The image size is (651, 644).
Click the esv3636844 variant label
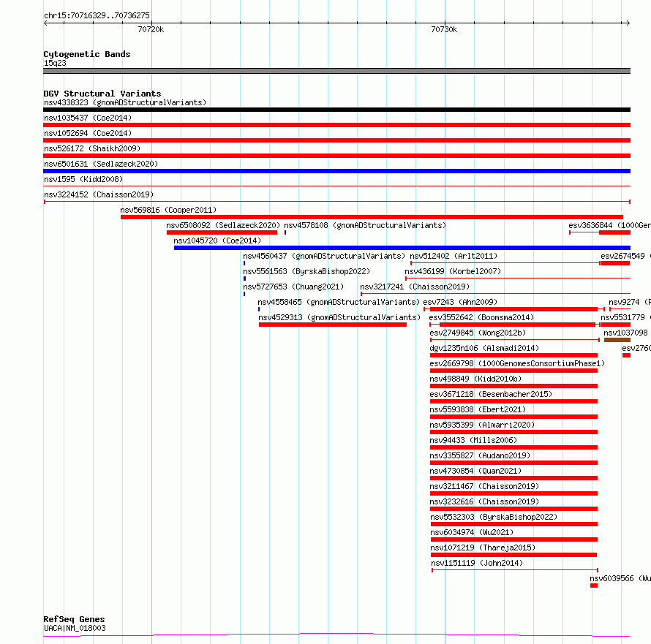609,225
